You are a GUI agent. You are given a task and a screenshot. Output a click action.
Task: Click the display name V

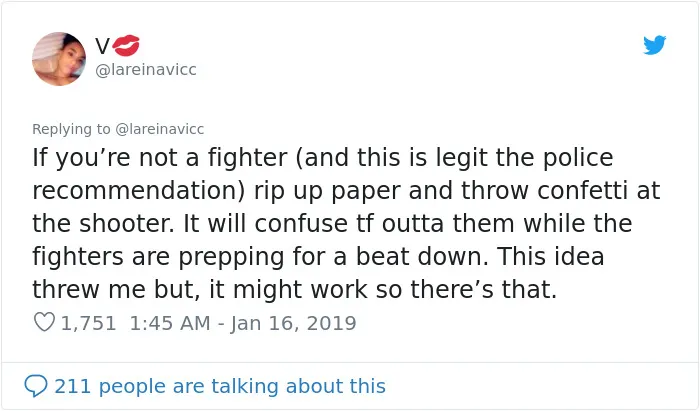(x=102, y=46)
